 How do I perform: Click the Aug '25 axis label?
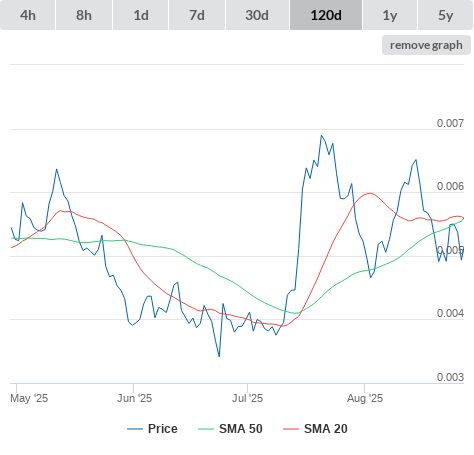click(365, 398)
